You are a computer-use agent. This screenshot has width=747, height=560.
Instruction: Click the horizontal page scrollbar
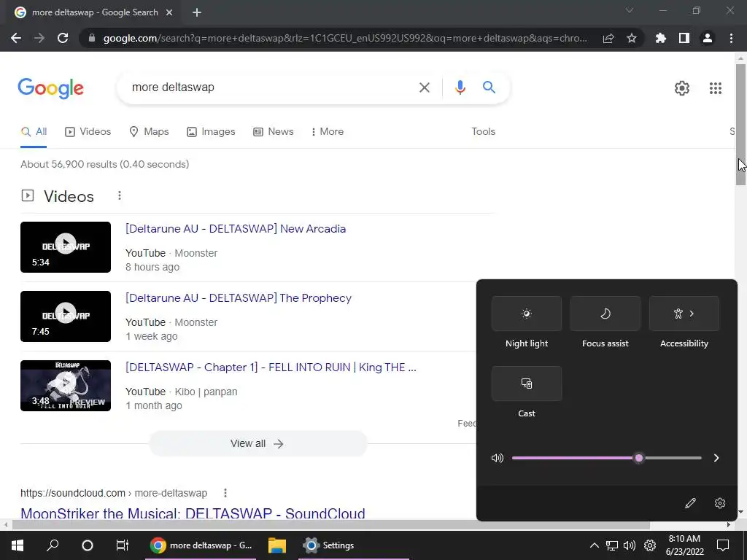(x=331, y=525)
